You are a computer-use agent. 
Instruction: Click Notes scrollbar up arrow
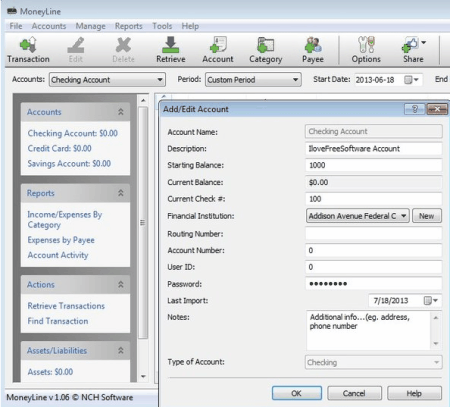coord(436,318)
